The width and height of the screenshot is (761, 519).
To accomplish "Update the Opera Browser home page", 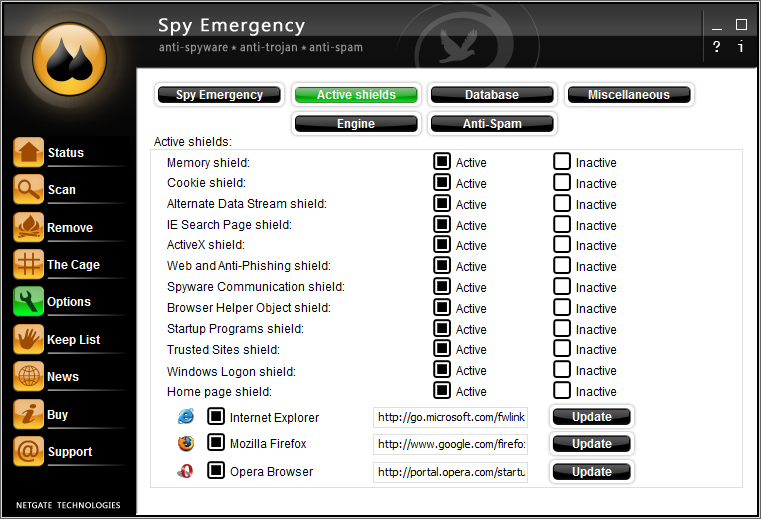I will [x=592, y=471].
